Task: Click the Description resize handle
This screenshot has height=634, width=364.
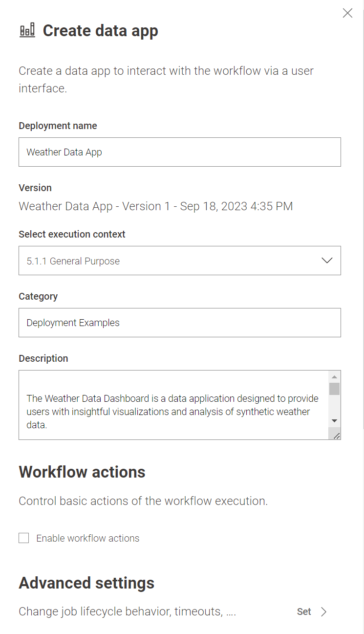Action: coord(336,435)
